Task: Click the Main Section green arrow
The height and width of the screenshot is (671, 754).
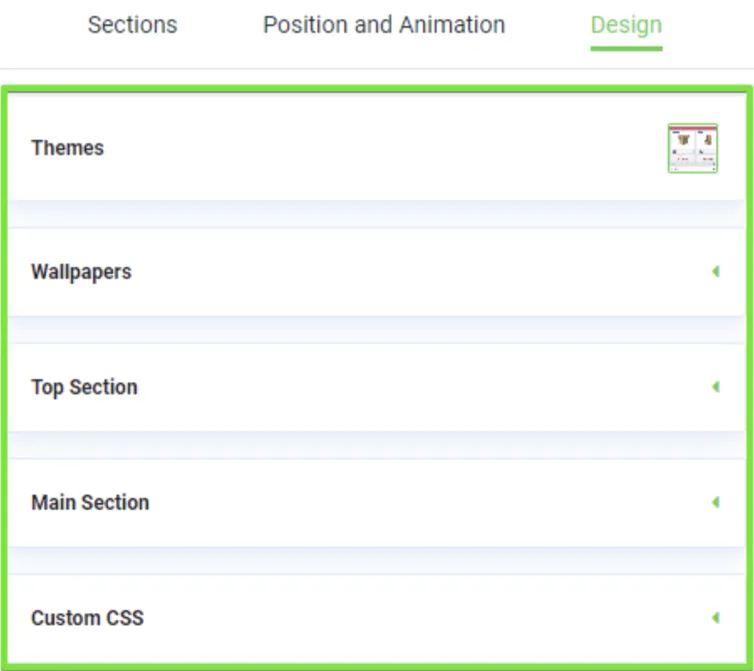Action: [715, 502]
